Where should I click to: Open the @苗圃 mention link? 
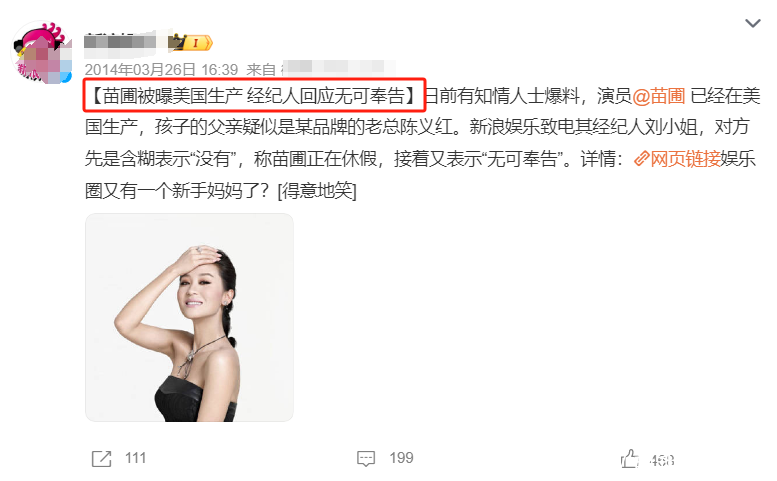[x=659, y=96]
